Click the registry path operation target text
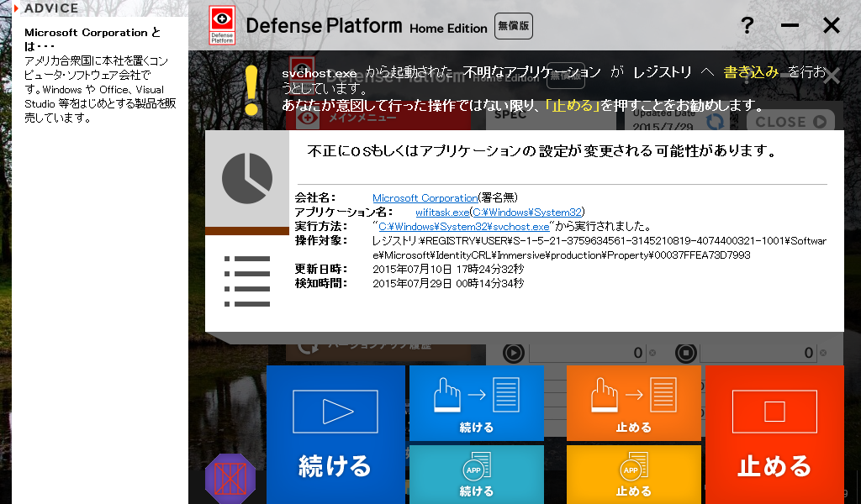Screen dimensions: 861x504 599,248
